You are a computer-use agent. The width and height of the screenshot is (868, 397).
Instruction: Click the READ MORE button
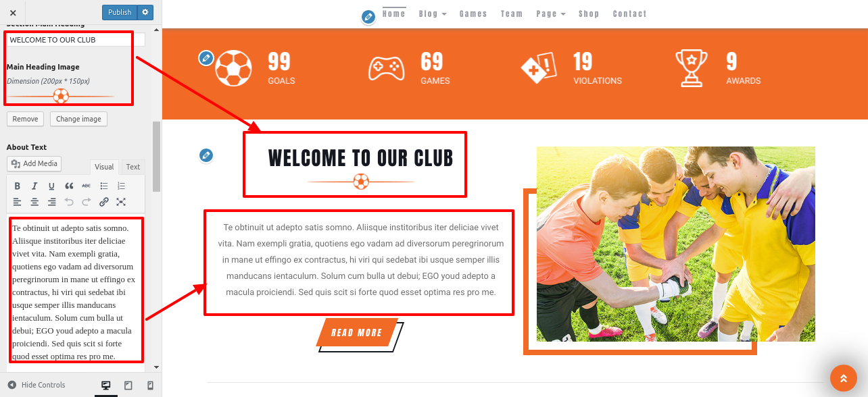(357, 333)
